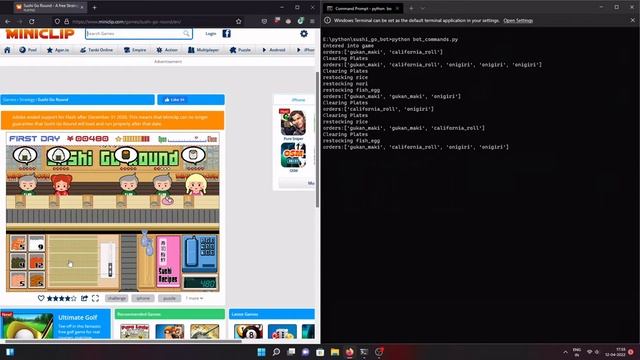Open the Multiplayer games category
Image resolution: width=640 pixels, height=360 pixels.
pos(203,50)
